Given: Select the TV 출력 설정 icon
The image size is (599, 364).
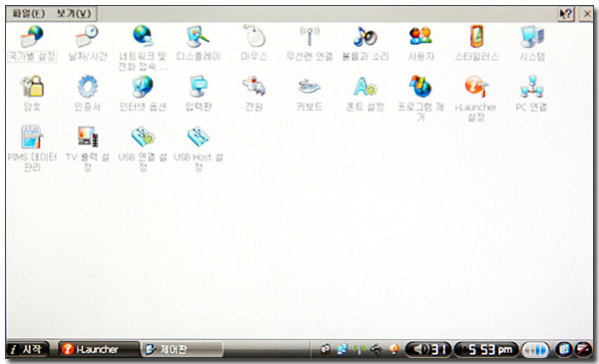Looking at the screenshot, I should [88, 137].
